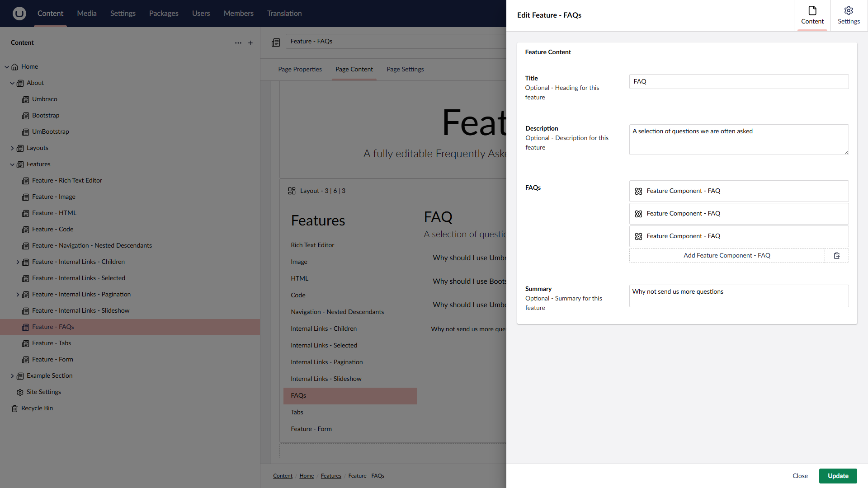Switch to the Media section
The image size is (868, 488).
coord(87,14)
